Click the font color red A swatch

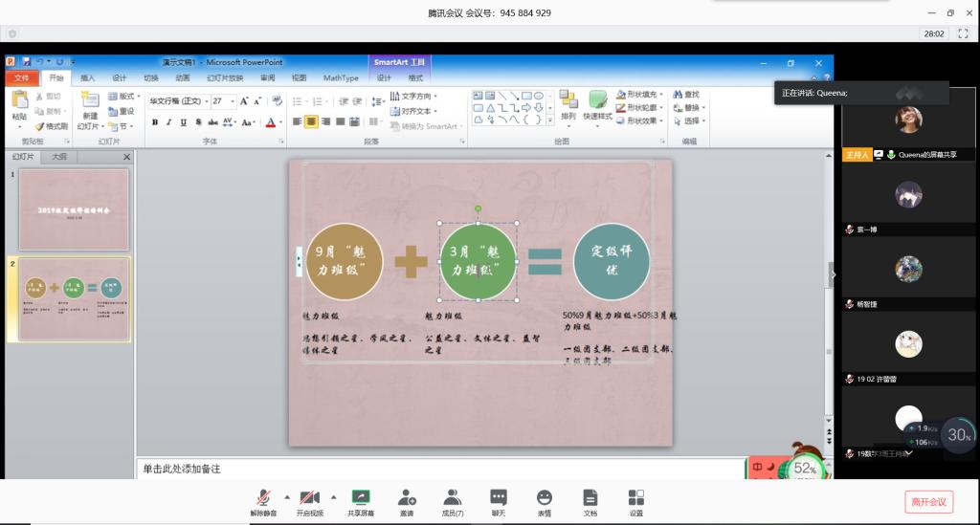click(x=270, y=122)
